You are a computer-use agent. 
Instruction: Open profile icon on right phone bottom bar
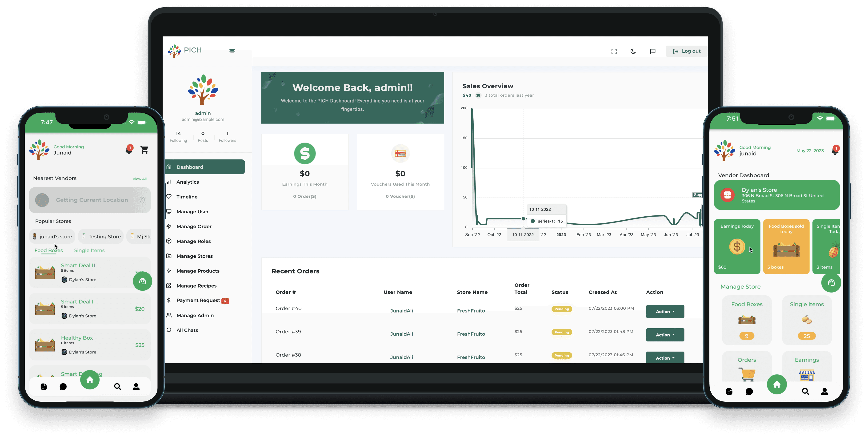824,391
